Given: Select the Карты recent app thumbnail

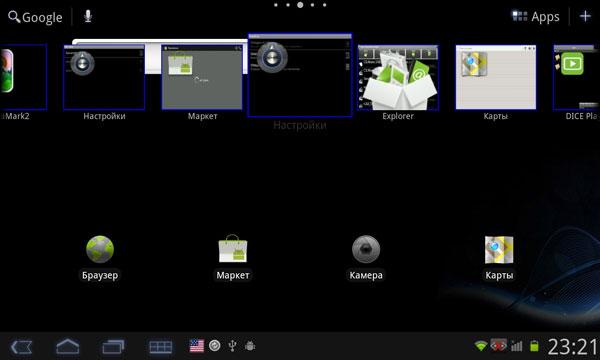Looking at the screenshot, I should [x=496, y=77].
